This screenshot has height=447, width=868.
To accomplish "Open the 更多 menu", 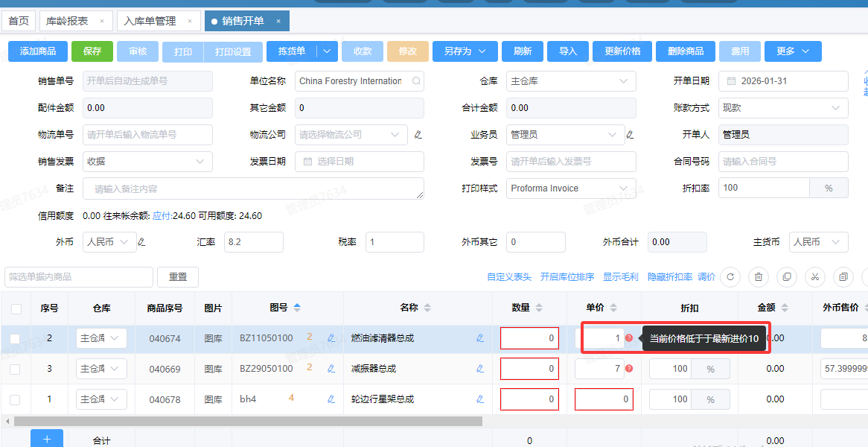I will (792, 51).
